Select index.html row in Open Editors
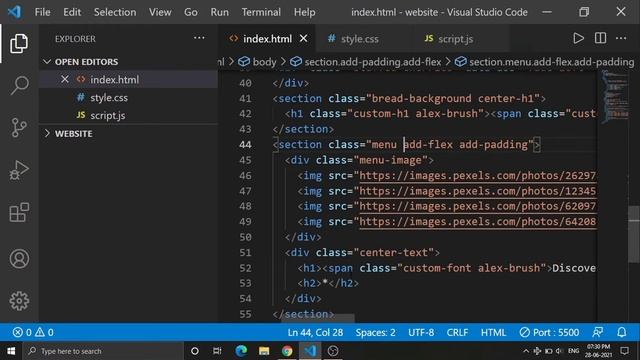 (x=129, y=79)
